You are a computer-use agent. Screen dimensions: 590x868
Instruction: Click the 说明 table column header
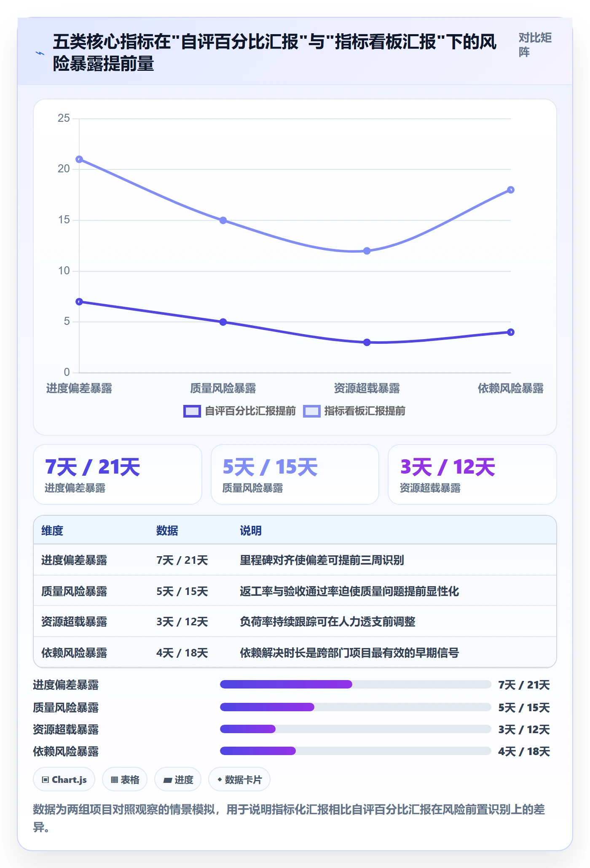point(251,530)
